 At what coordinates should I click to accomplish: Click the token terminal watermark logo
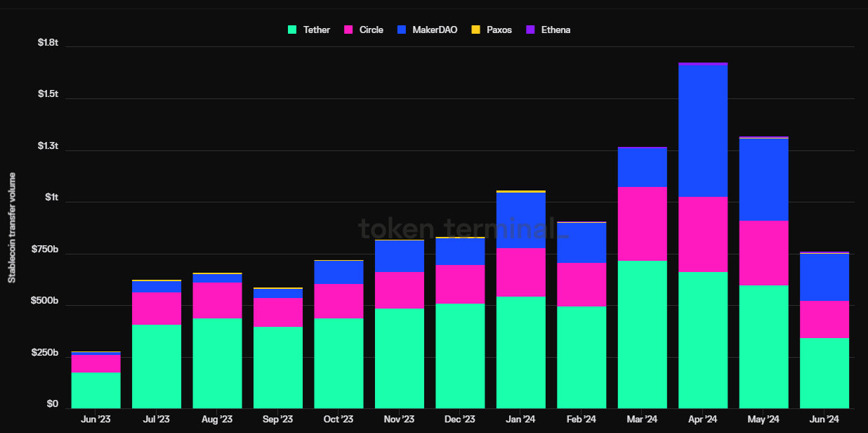pos(462,228)
